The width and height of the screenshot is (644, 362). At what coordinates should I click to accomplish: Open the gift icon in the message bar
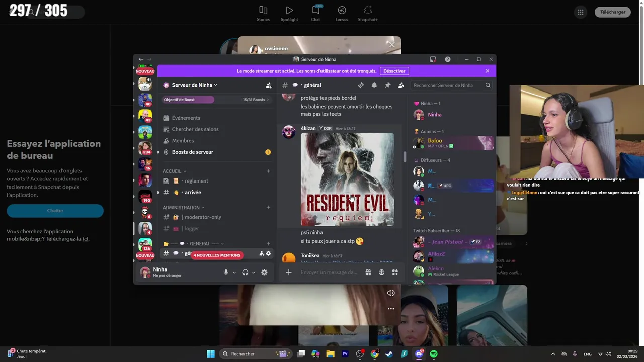368,272
